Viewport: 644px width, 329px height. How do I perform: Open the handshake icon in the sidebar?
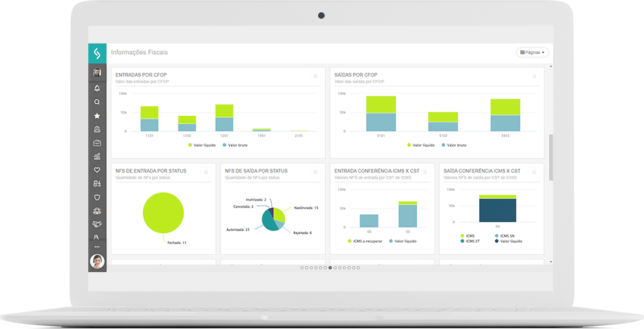click(x=97, y=224)
